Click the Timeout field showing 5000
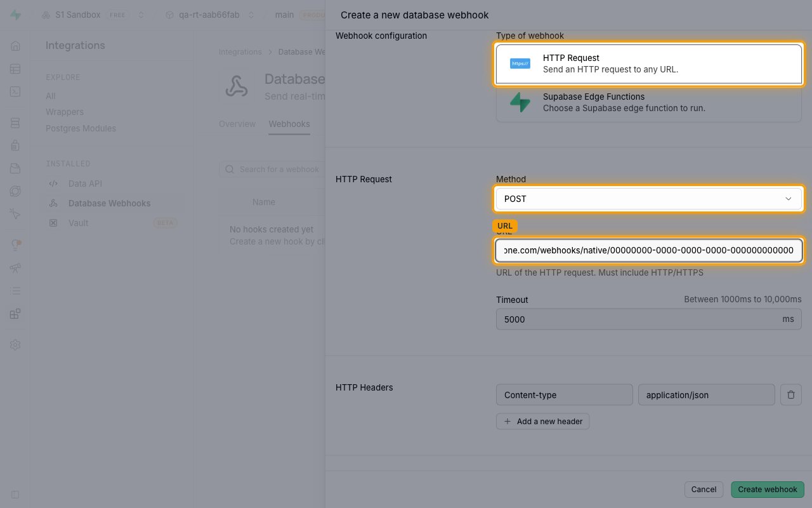 649,319
